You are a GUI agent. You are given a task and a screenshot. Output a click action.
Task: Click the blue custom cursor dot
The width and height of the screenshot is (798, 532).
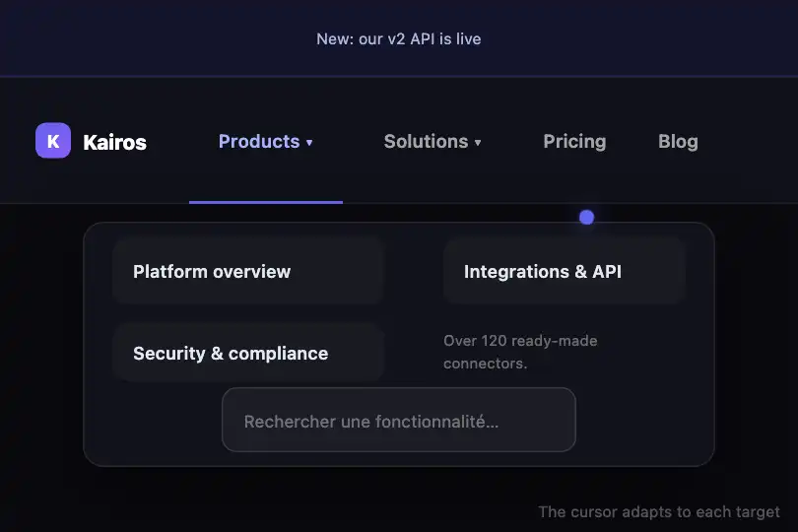click(x=587, y=218)
